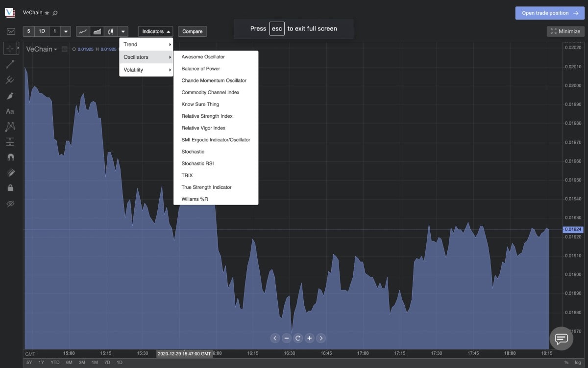
Task: Add the Know Sure Thing indicator
Action: pyautogui.click(x=216, y=104)
